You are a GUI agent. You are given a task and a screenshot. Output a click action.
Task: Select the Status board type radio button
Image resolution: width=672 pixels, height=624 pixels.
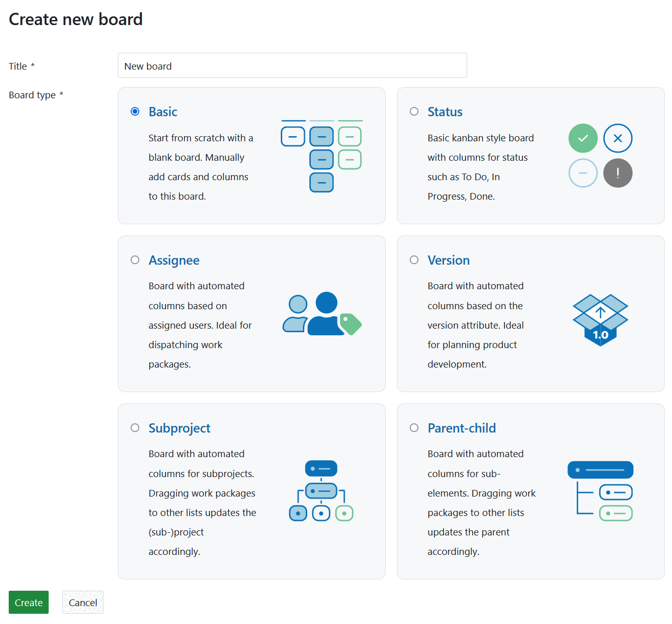click(x=414, y=111)
